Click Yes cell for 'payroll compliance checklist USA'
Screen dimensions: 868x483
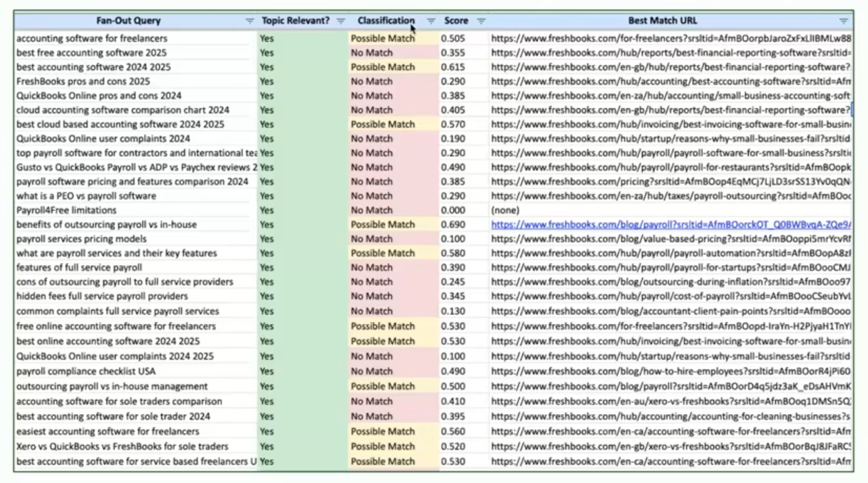[267, 372]
